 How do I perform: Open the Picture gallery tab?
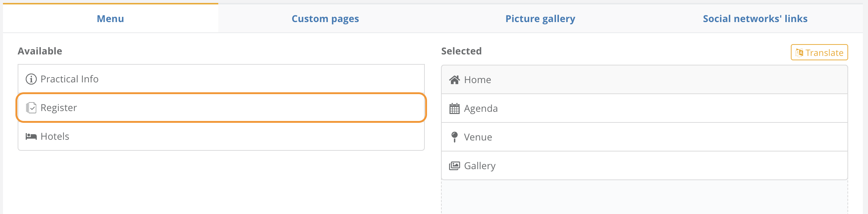pyautogui.click(x=540, y=18)
